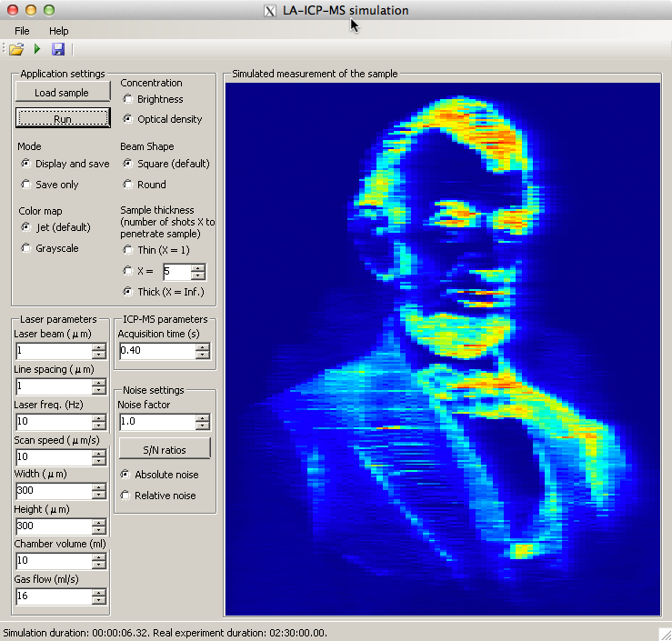Viewport: 672px width, 641px height.
Task: Click the Load sample button
Action: pos(63,93)
